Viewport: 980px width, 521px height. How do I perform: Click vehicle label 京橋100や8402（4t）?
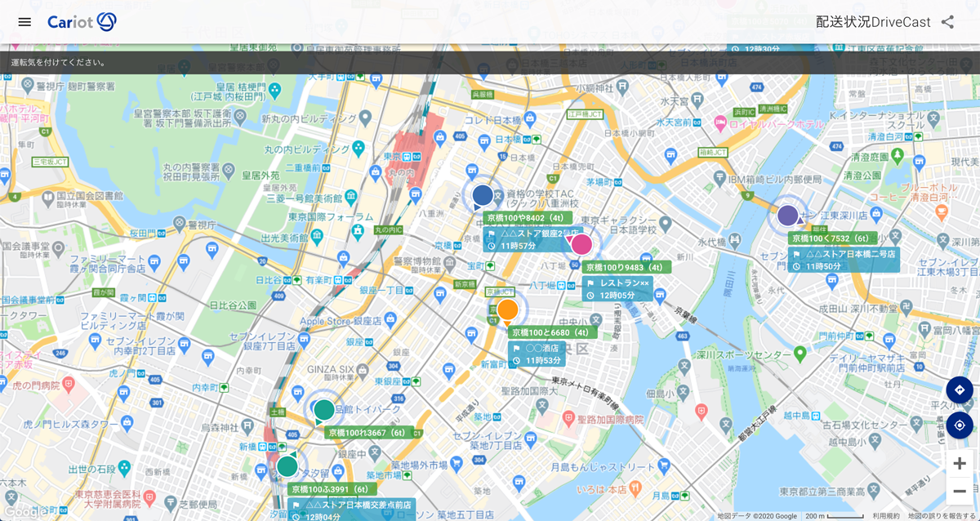526,218
